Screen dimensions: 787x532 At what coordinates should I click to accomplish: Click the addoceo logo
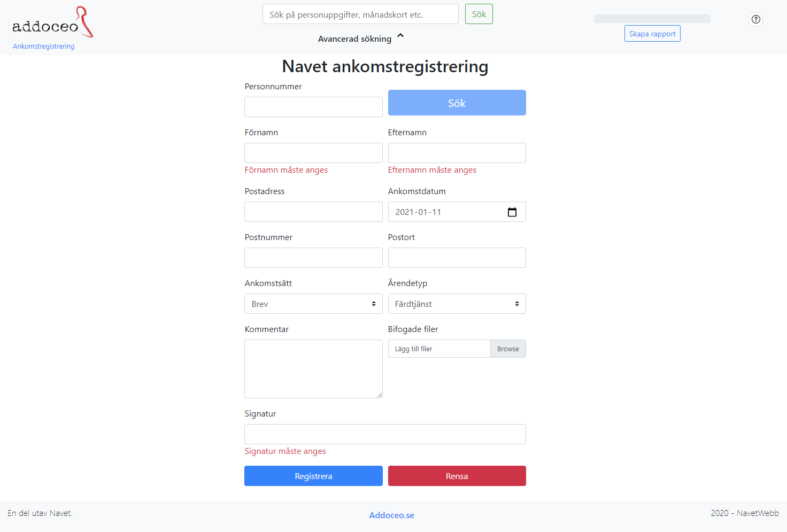[52, 22]
